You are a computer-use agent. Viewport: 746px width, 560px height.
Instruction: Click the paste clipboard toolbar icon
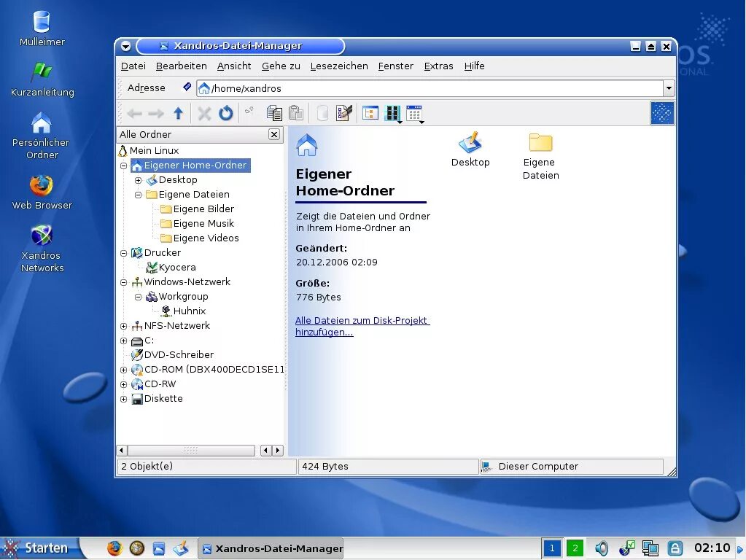click(x=296, y=113)
